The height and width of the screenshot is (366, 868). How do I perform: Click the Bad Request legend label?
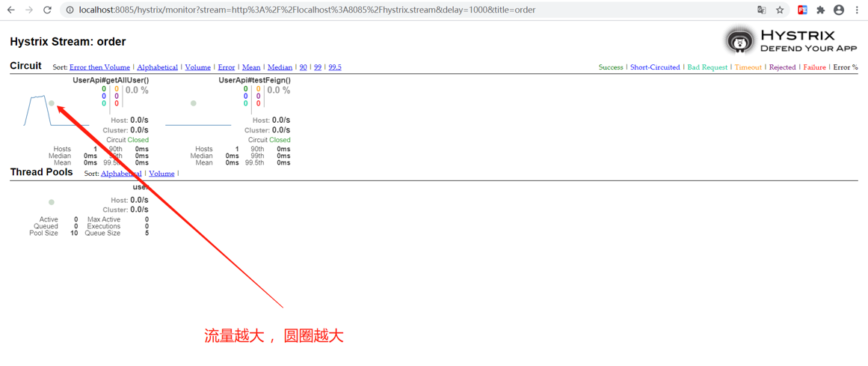coord(707,67)
